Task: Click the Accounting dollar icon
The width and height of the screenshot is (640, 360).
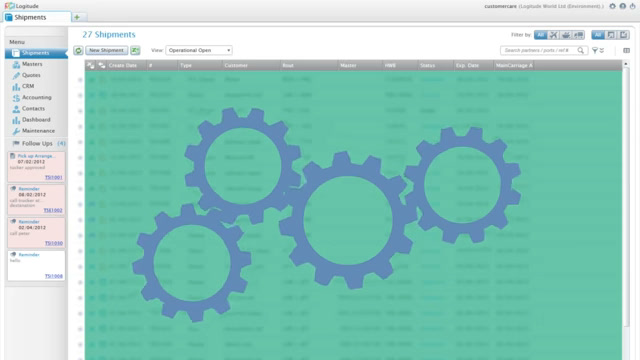Action: [x=16, y=98]
